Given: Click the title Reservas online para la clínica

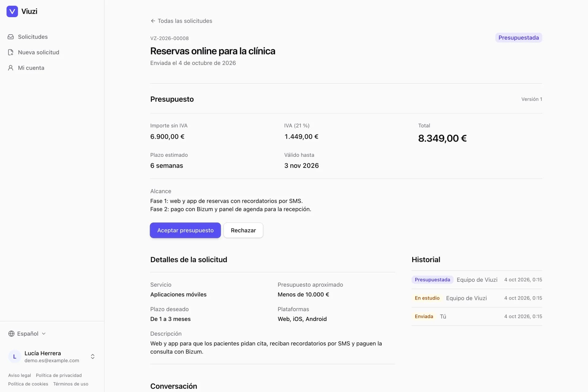Looking at the screenshot, I should pos(213,51).
